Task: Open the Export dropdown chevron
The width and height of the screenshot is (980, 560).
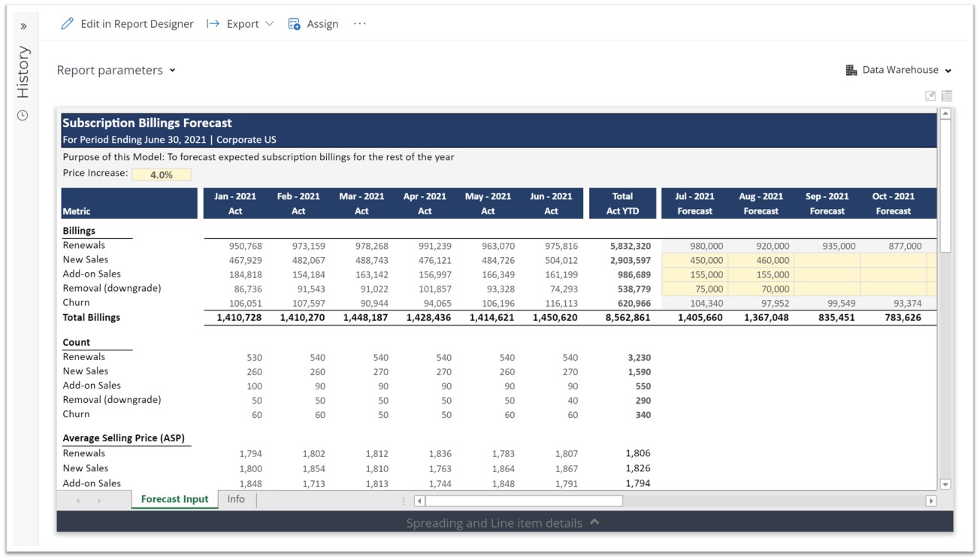Action: tap(269, 24)
